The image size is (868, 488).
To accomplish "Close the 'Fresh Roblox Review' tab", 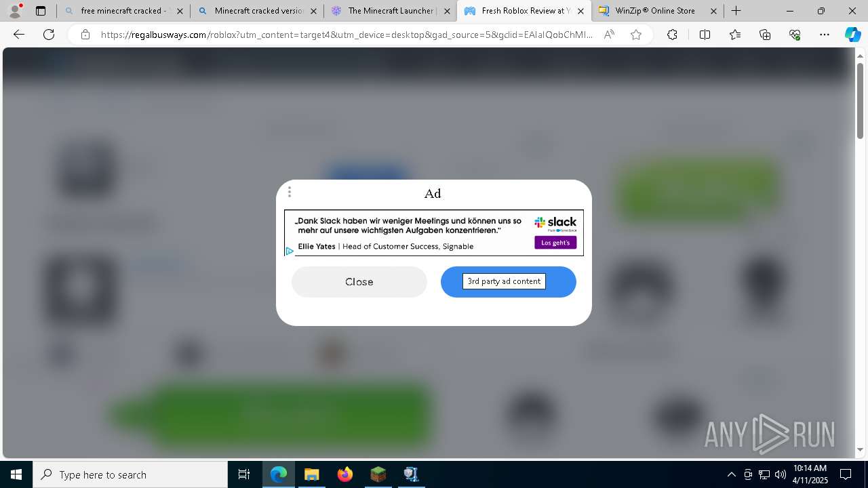I will click(580, 11).
